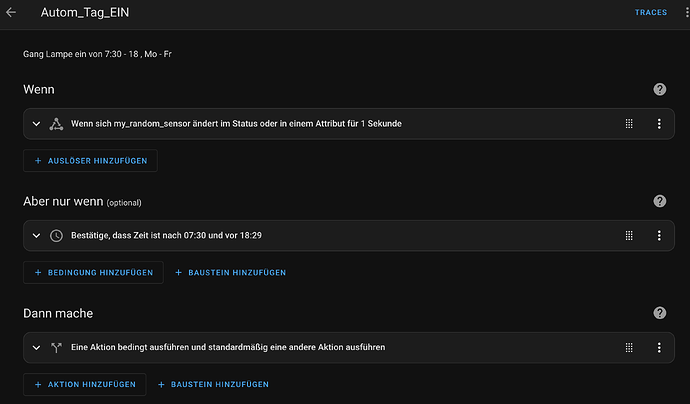Click Aktion hinzufügen button
This screenshot has height=404, width=690.
point(84,384)
